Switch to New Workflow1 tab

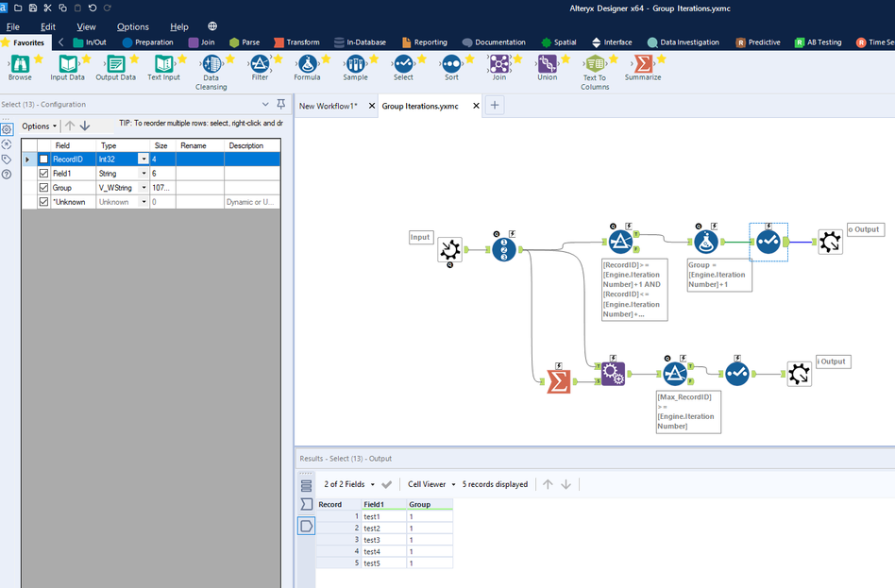[x=329, y=107]
